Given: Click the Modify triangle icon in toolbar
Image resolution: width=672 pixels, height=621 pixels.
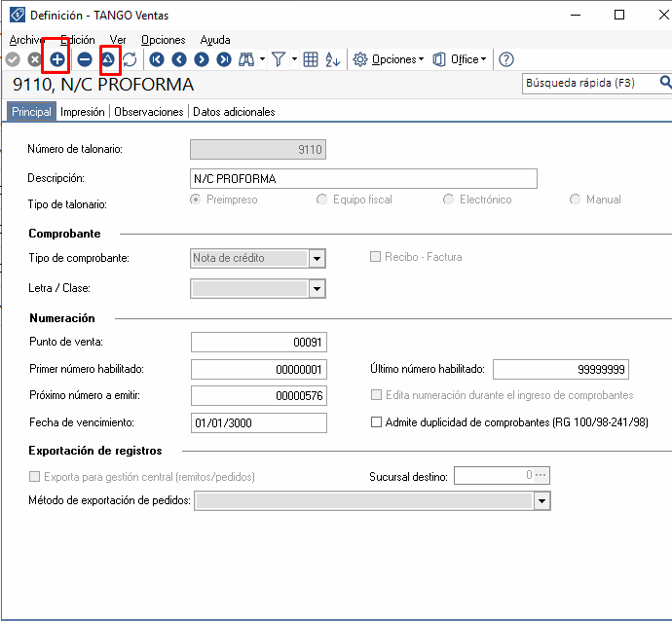Looking at the screenshot, I should point(108,59).
